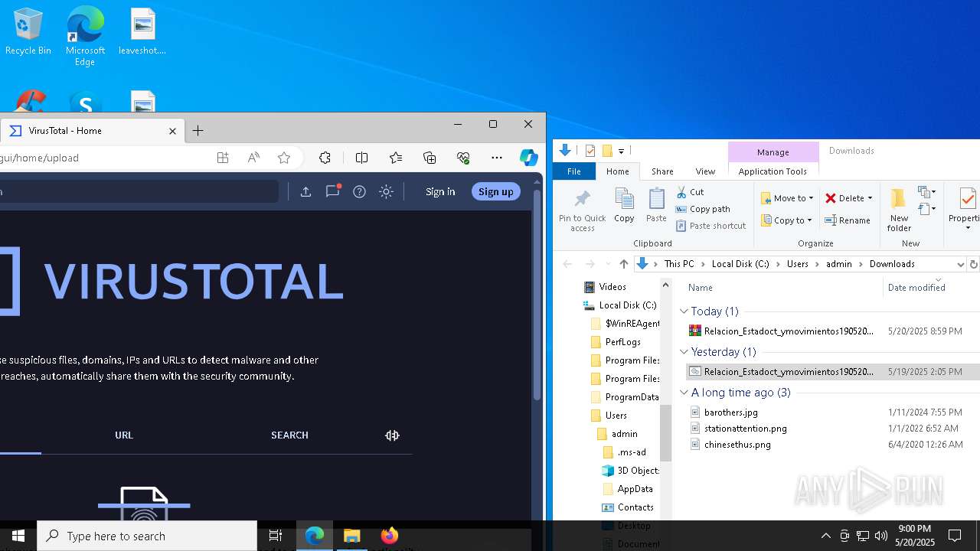Screen dimensions: 980x551
Task: Switch to the Share ribbon tab
Action: tap(662, 171)
